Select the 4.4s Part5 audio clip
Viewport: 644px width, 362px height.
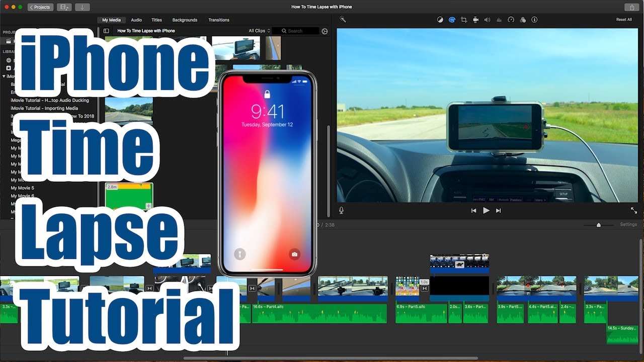pos(542,313)
